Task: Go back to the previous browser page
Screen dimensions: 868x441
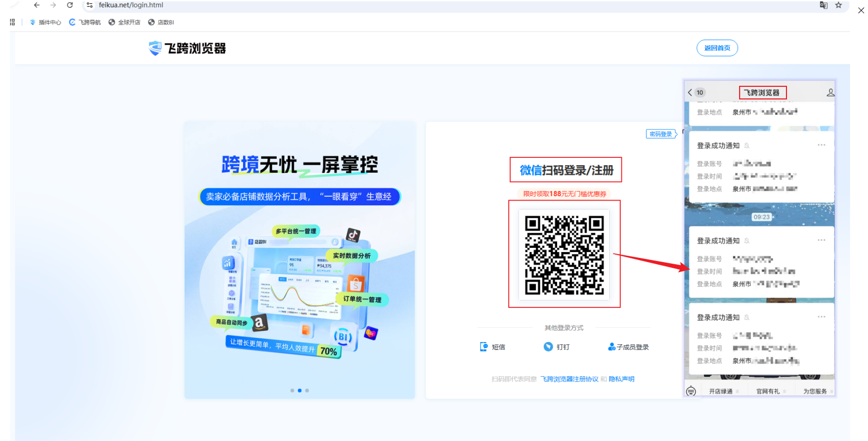Action: [36, 5]
